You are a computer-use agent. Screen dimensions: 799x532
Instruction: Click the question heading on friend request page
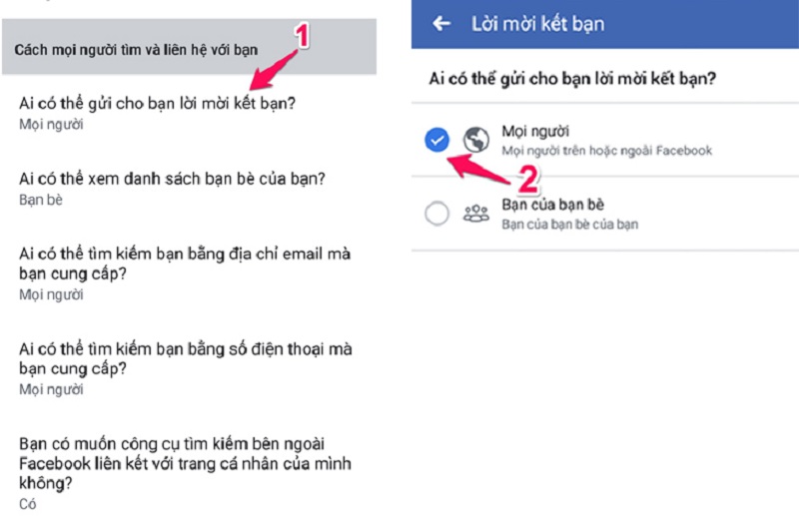[x=572, y=79]
